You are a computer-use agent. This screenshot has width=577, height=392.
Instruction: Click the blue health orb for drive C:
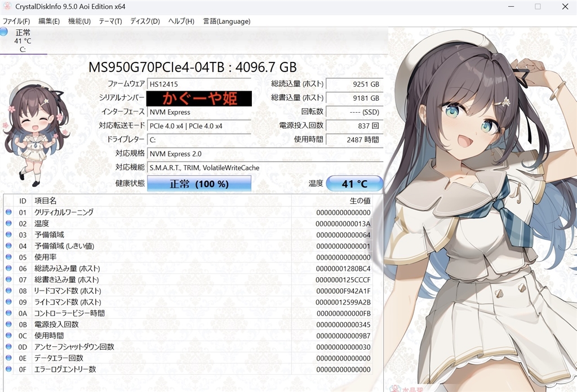tap(4, 32)
